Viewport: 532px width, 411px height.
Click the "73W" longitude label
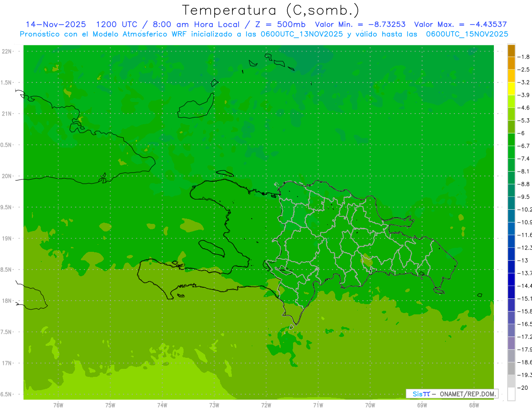[x=214, y=405]
